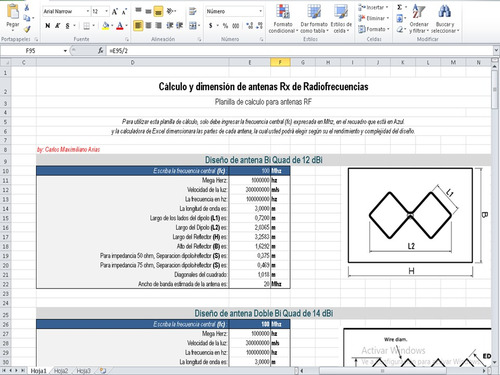The width and height of the screenshot is (500, 375).
Task: Expand the Formato cells dropdown
Action: [x=374, y=29]
